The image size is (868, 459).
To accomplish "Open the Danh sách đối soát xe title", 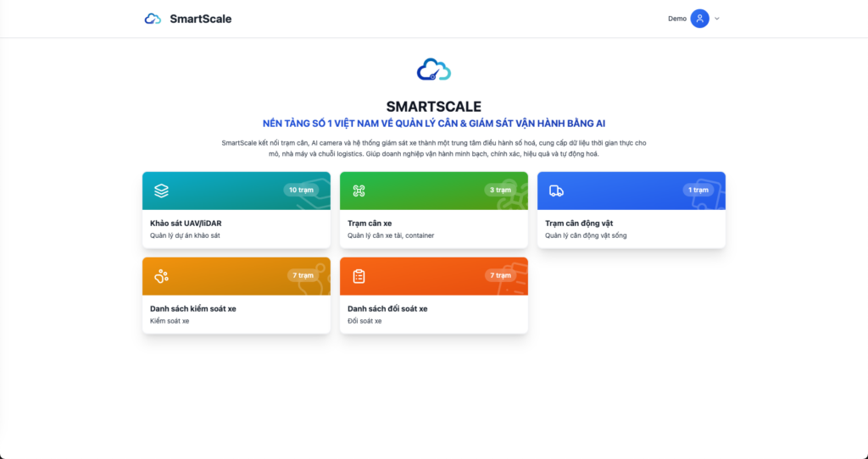I will (387, 308).
